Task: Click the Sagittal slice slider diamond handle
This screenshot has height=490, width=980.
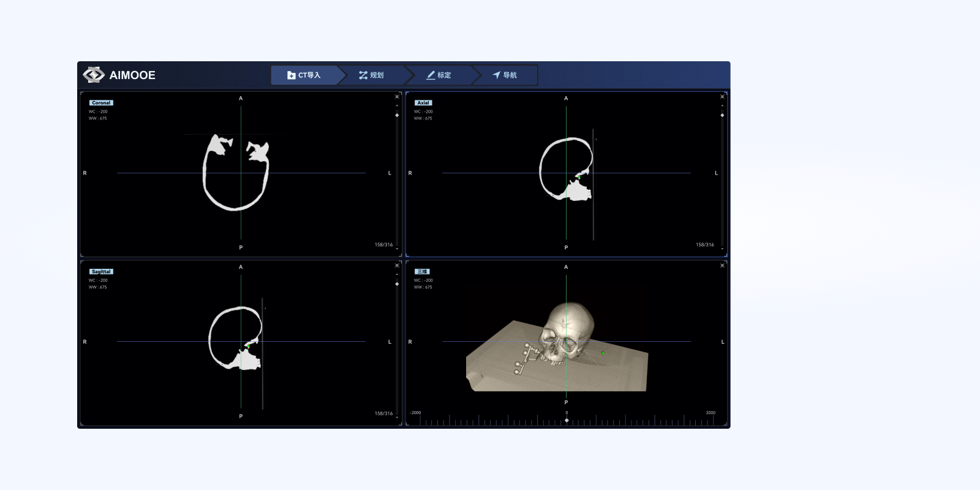Action: [397, 284]
